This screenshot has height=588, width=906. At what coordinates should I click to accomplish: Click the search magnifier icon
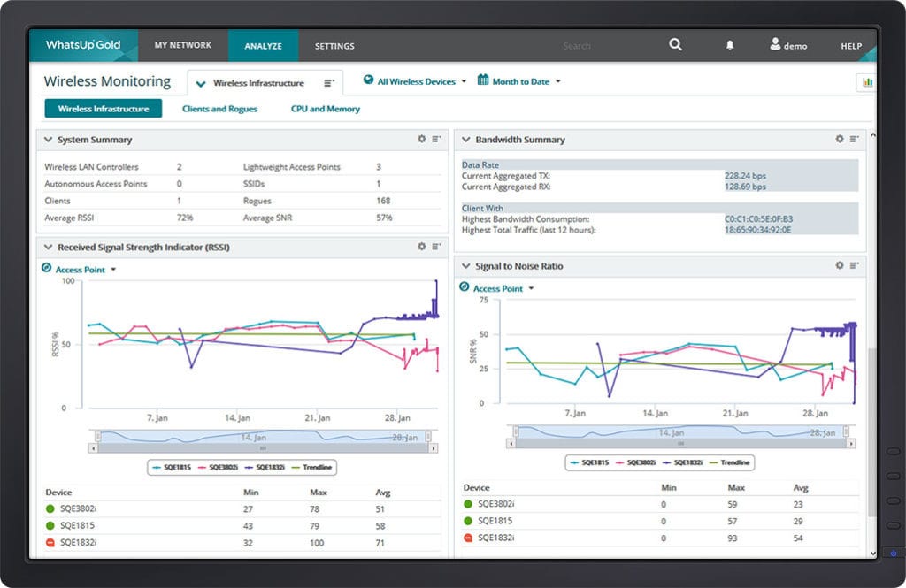coord(676,45)
